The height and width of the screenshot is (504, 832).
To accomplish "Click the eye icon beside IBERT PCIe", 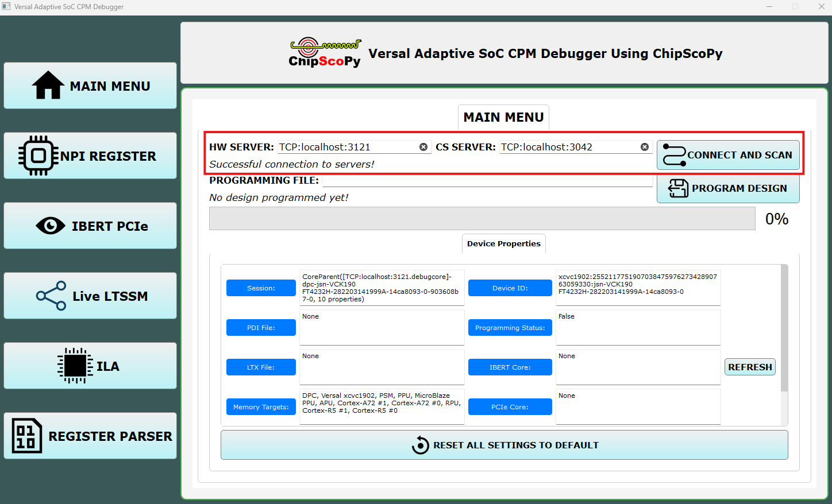I will click(51, 226).
